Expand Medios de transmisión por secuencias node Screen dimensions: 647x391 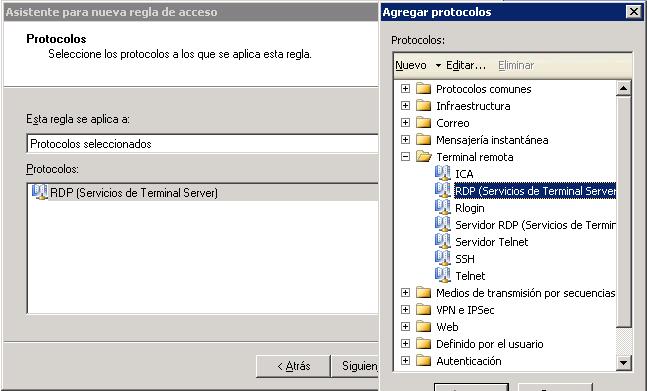(x=406, y=292)
